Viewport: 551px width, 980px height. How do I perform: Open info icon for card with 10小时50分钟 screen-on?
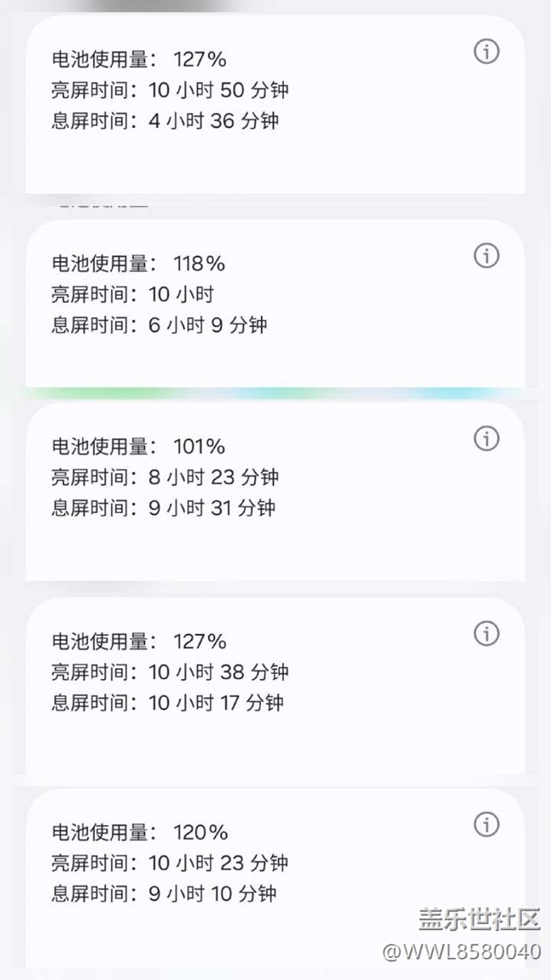click(486, 52)
